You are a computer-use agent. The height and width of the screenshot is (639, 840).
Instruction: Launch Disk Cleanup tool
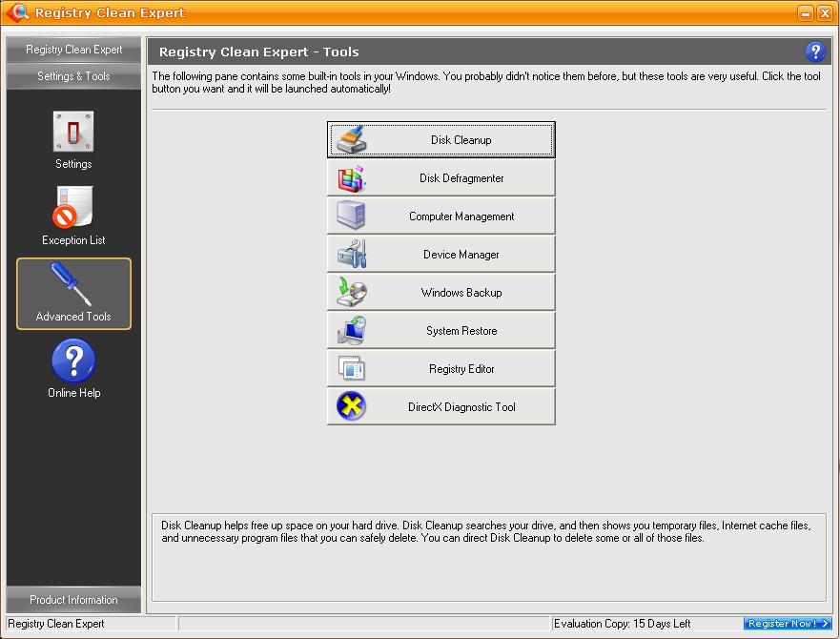[x=440, y=140]
